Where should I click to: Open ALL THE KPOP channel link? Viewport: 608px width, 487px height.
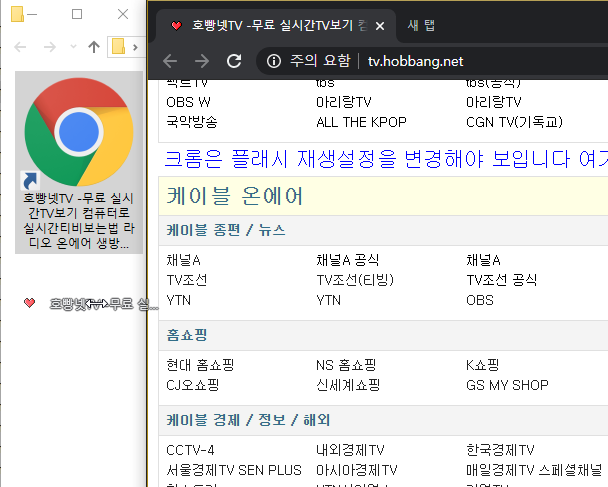point(361,122)
